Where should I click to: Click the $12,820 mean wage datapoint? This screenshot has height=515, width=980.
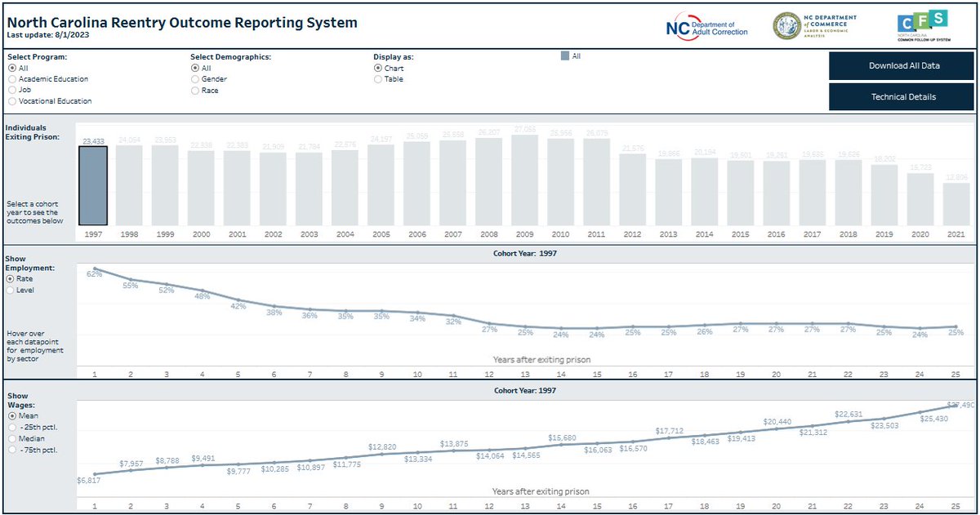[381, 455]
